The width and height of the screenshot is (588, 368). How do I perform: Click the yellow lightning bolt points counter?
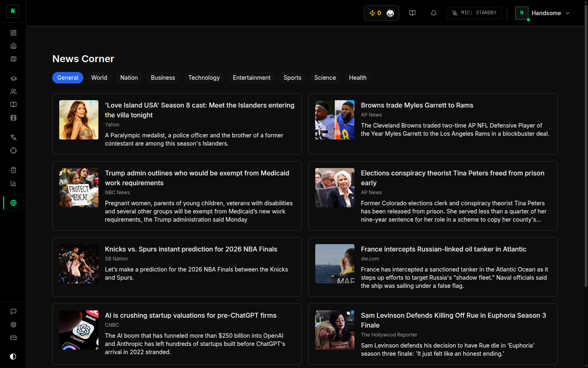[x=375, y=13]
